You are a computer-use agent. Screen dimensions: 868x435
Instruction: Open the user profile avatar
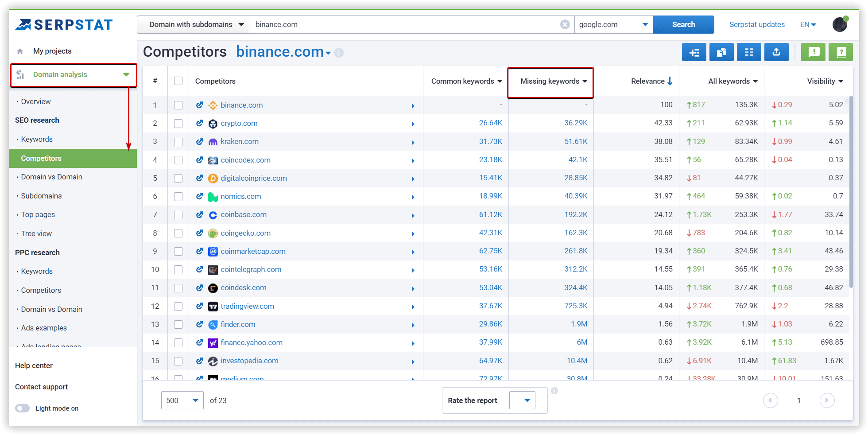[840, 24]
